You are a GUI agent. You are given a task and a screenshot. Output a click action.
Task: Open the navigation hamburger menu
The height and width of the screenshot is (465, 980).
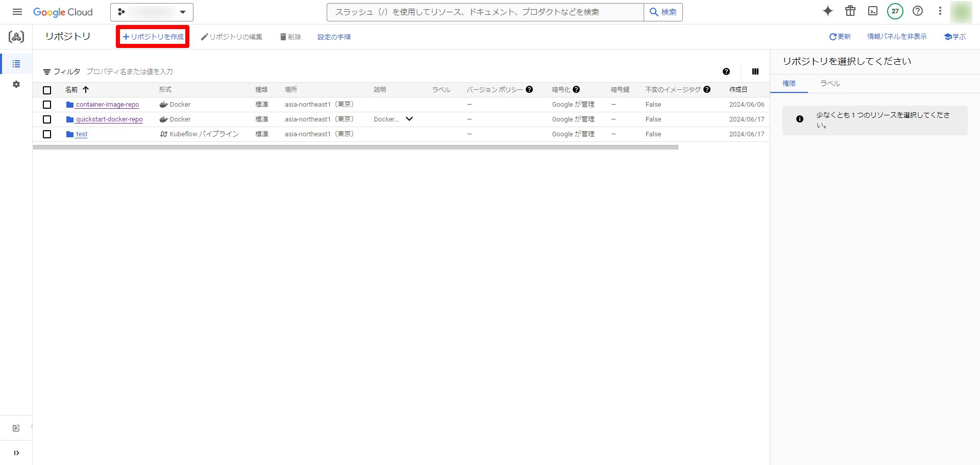(17, 12)
